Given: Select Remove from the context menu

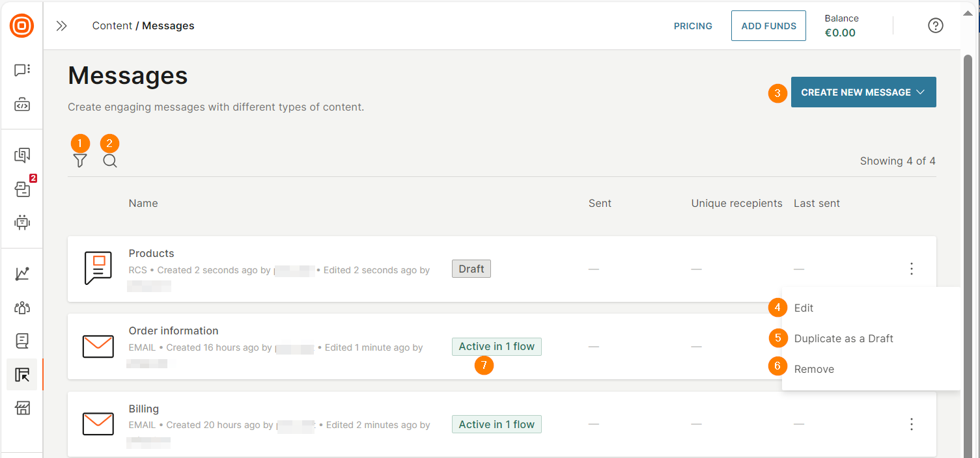Looking at the screenshot, I should [814, 369].
